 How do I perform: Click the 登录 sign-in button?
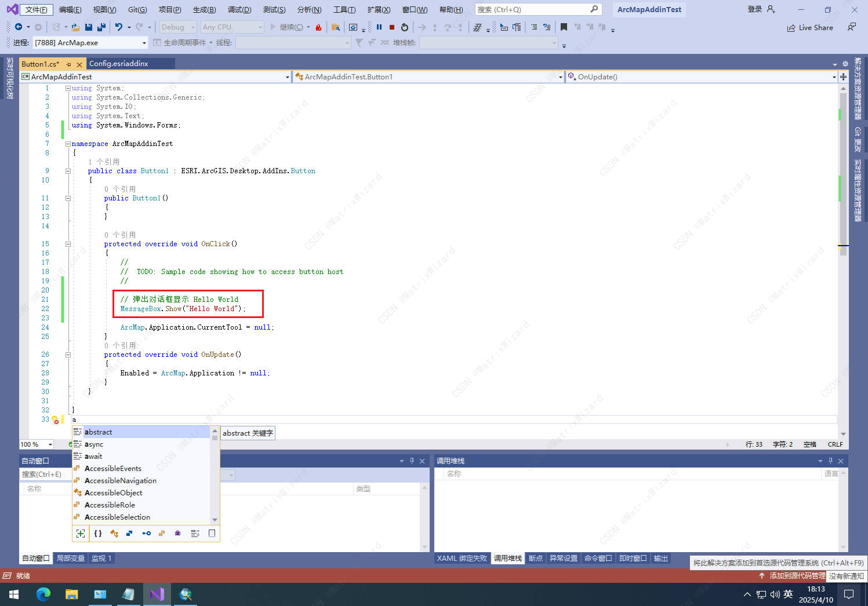pyautogui.click(x=761, y=9)
